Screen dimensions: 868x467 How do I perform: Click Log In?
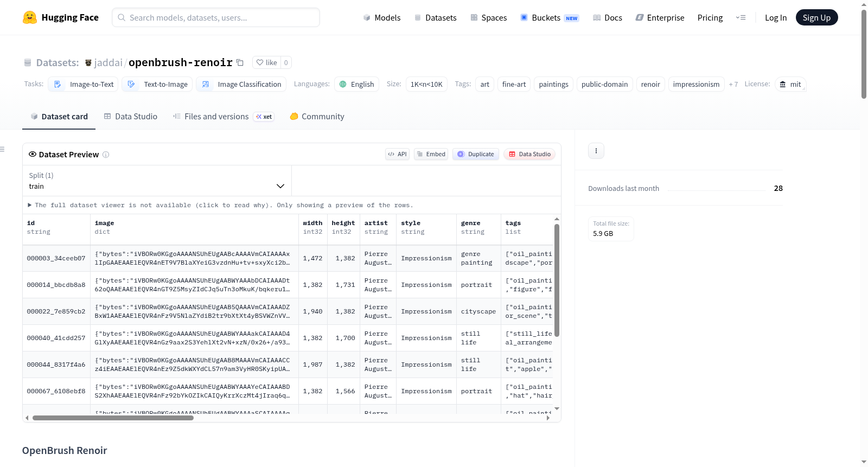776,17
